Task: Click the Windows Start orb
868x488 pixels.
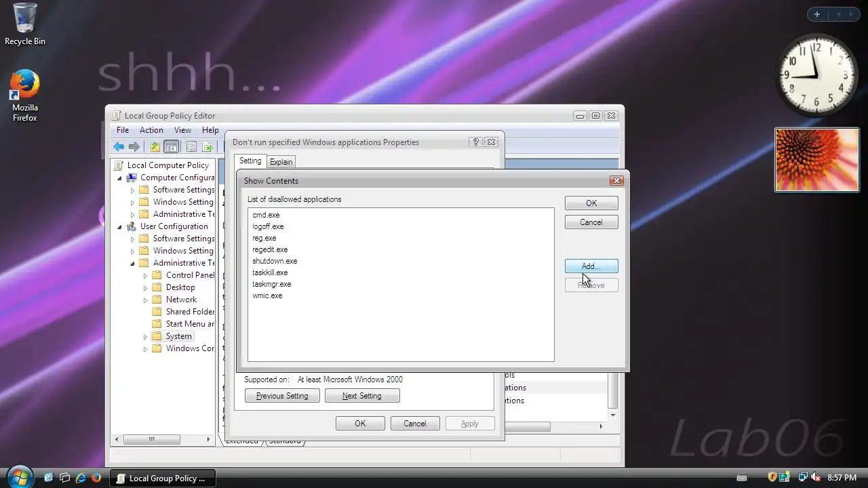Action: pyautogui.click(x=19, y=477)
